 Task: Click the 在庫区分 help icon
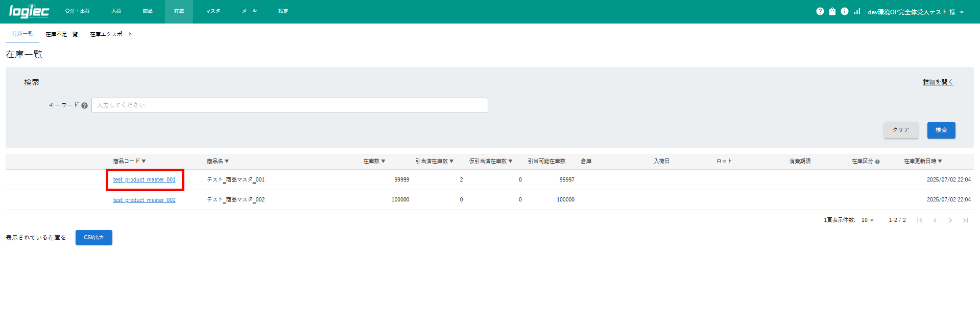tap(877, 162)
